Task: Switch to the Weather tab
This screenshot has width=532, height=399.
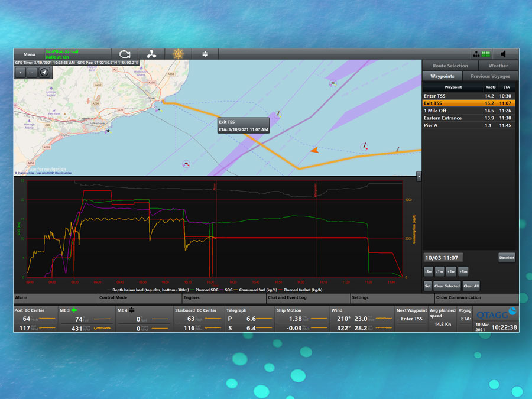Action: [x=498, y=66]
